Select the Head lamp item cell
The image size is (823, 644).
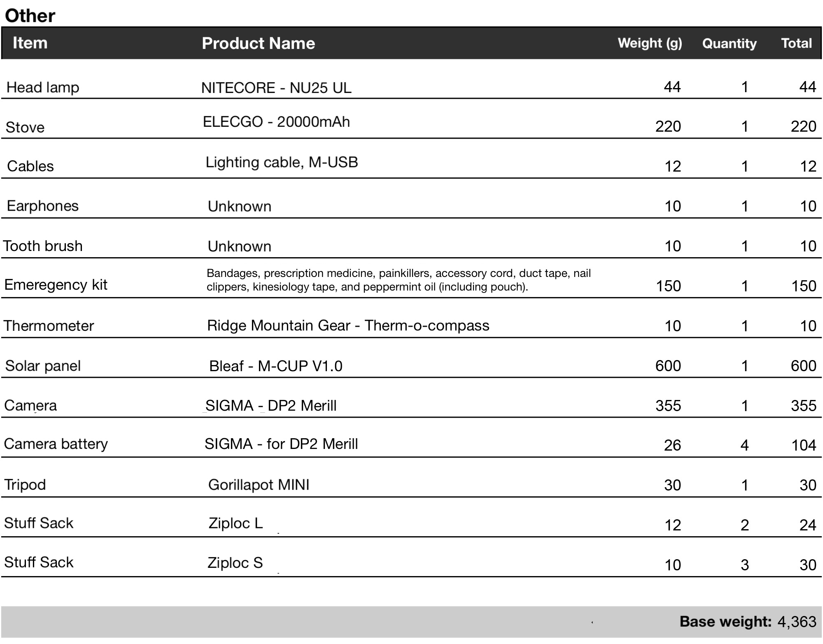(43, 87)
